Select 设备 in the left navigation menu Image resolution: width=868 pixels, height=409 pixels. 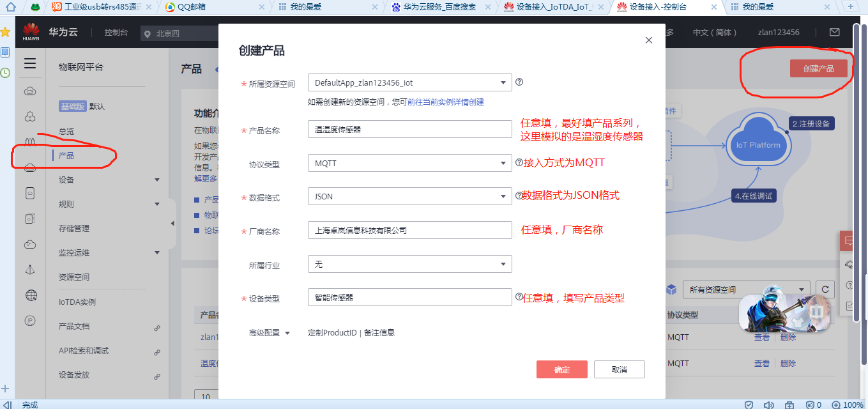pos(66,180)
